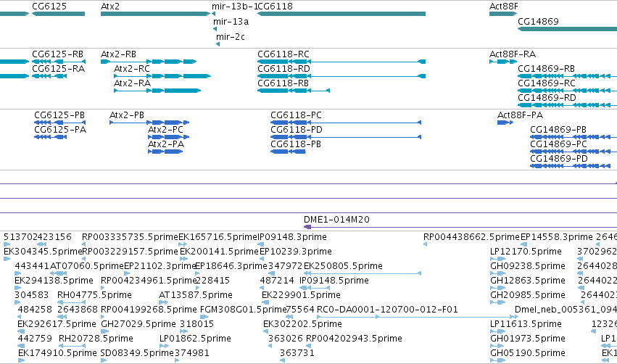Click the CG6118-RB transcript label
The image size is (617, 364).
(283, 83)
